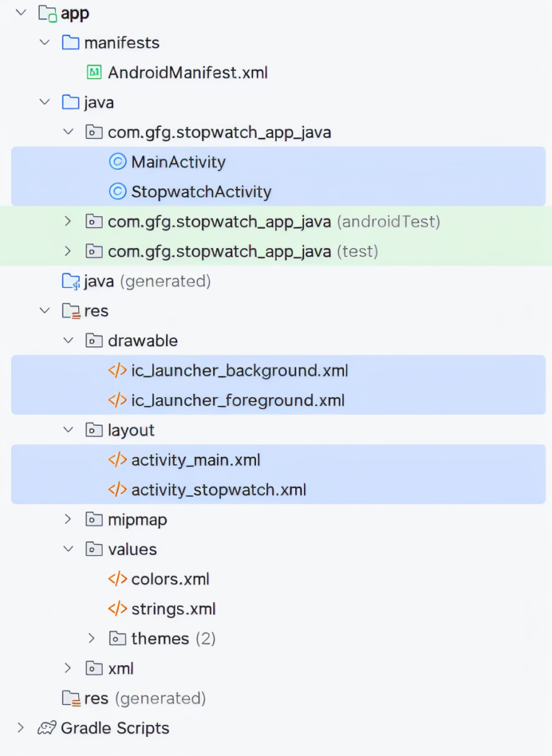This screenshot has height=756, width=552.
Task: Collapse main com.gfg.stopwatch_app_java package chevron
Action: tap(69, 131)
